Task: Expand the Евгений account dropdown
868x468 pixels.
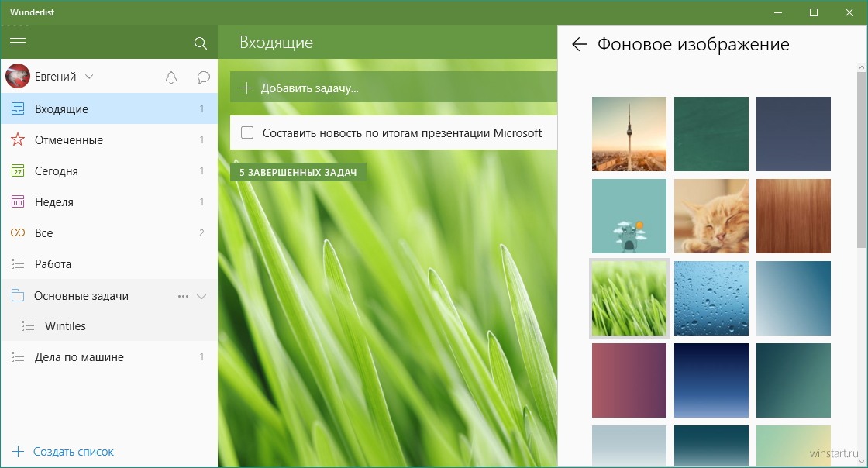Action: point(89,77)
